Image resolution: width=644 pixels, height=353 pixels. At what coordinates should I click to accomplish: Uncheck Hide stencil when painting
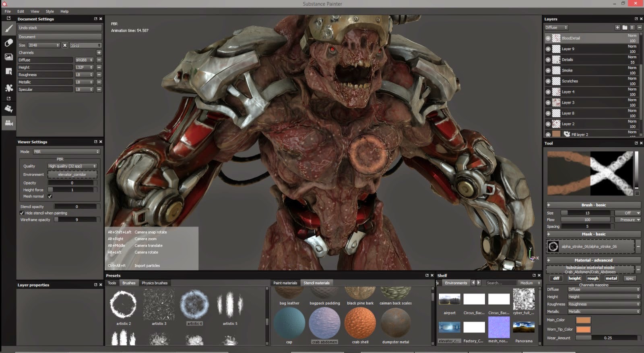[22, 213]
